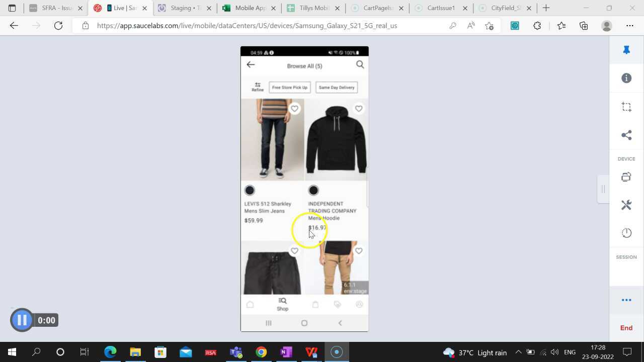Open the shopping bag tab in app

315,304
